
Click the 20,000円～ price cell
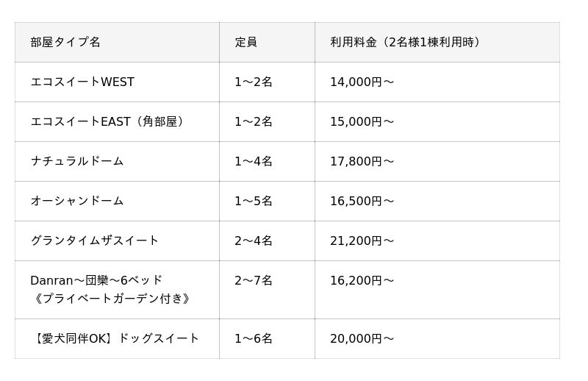pos(362,338)
